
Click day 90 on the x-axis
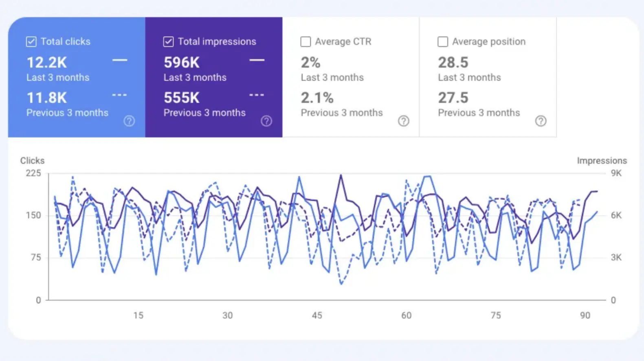coord(585,315)
